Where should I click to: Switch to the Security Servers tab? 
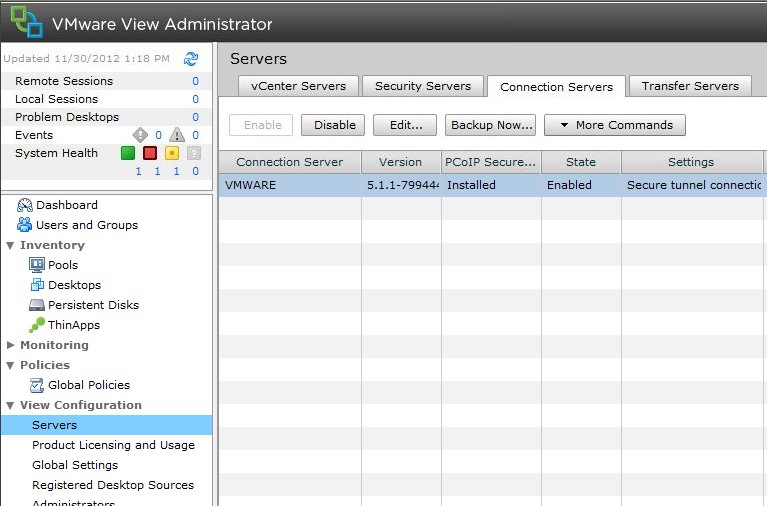coord(423,86)
